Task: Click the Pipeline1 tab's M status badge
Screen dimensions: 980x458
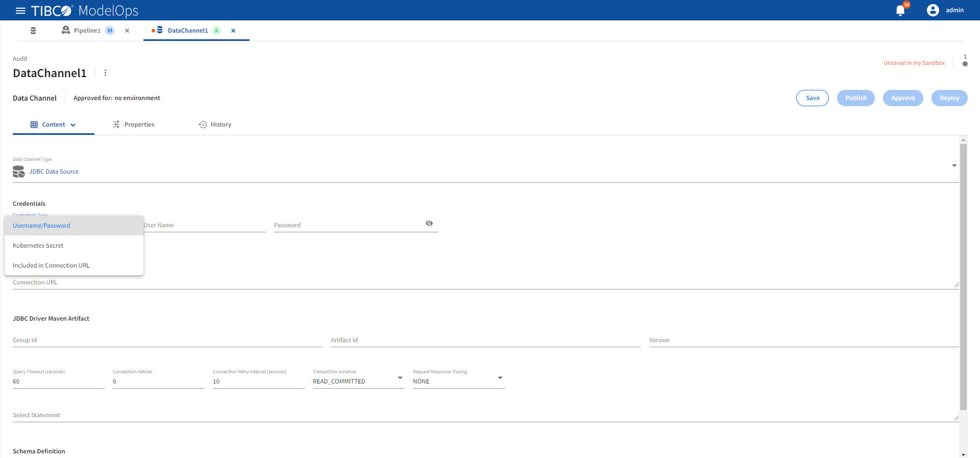Action: 110,31
